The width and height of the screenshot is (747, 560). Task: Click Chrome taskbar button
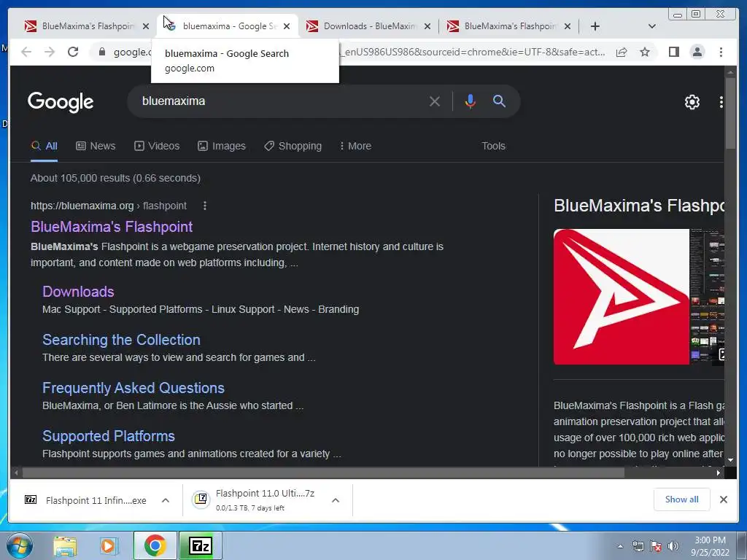click(x=155, y=545)
